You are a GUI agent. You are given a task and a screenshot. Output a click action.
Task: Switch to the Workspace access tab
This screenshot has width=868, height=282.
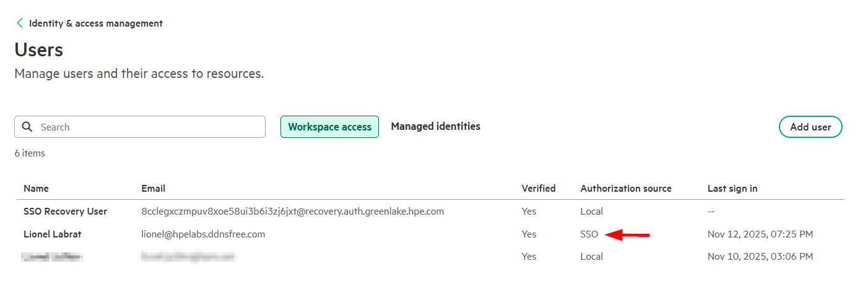point(329,127)
